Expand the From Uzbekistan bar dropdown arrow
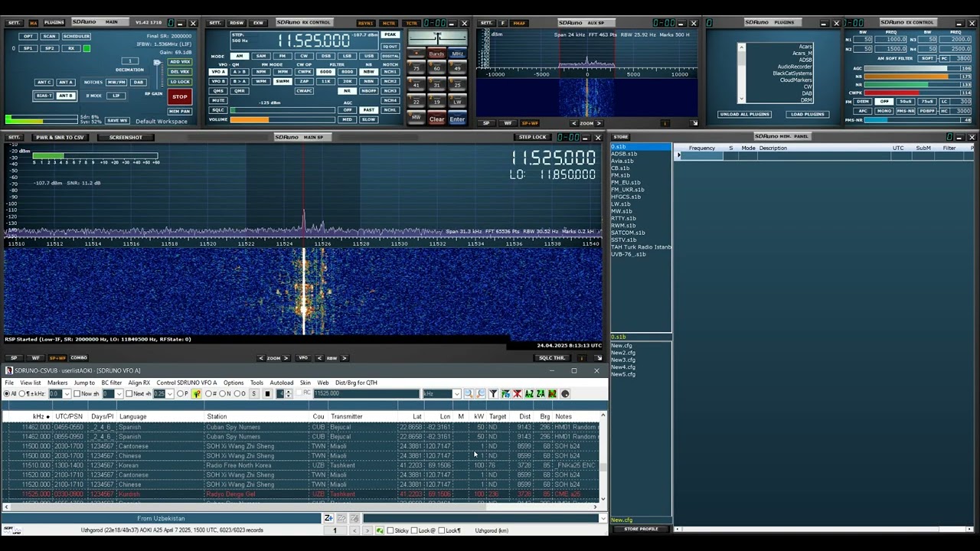This screenshot has height=551, width=980. click(x=603, y=518)
